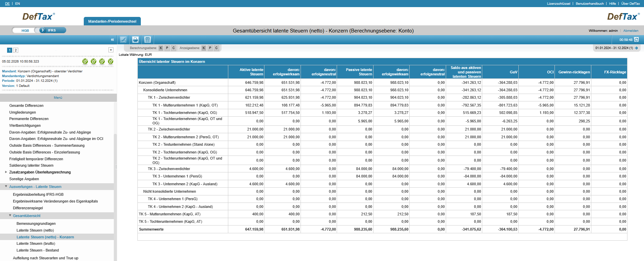Click the blue arrow beside period date
Screen dimensions: 644x261
[636, 48]
